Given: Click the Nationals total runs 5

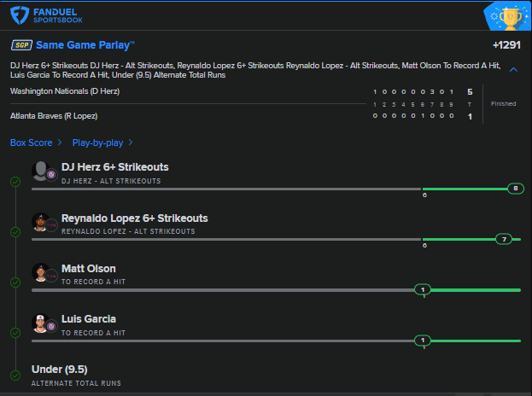Looking at the screenshot, I should [470, 92].
